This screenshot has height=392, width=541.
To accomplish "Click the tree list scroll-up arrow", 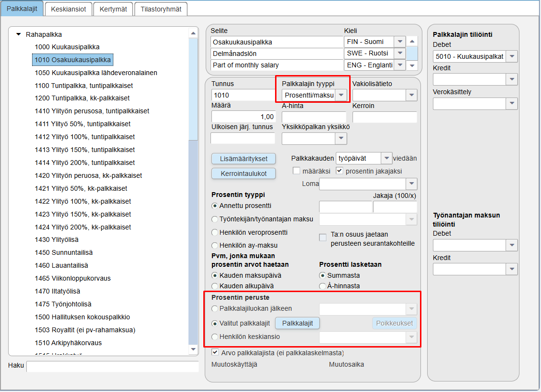I will point(193,33).
